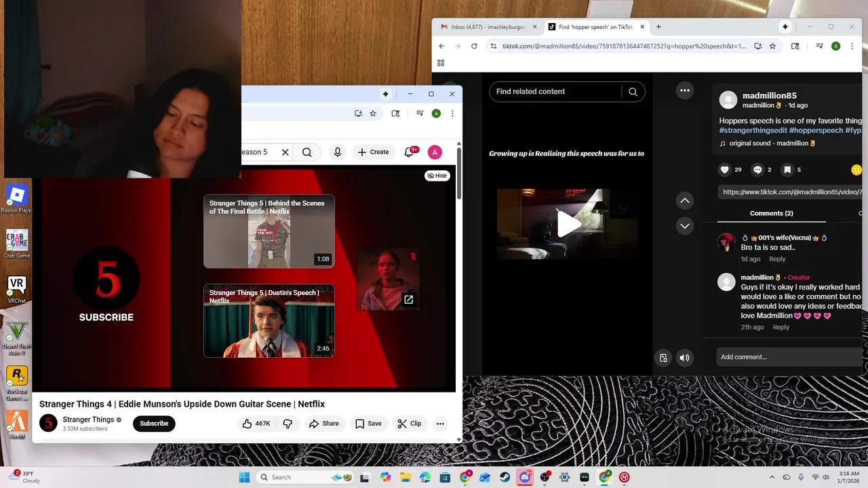The width and height of the screenshot is (868, 488).
Task: Subscribe to the Stranger Things channel
Action: click(x=154, y=424)
